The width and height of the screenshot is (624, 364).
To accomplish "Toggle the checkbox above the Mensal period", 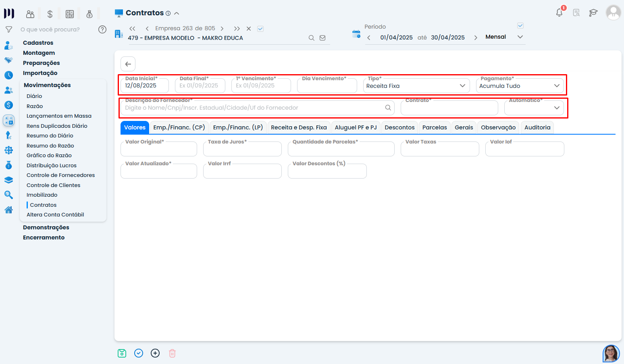I will [x=520, y=26].
